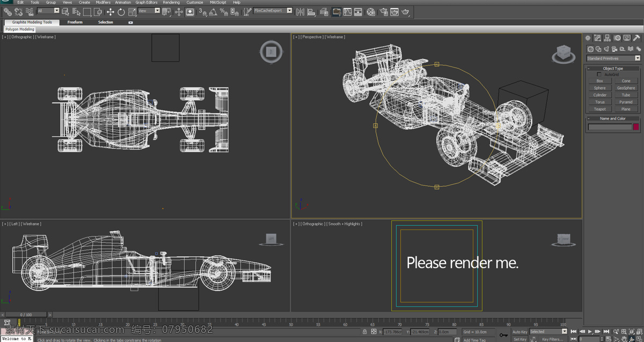
Task: Toggle the selection lock padlock
Action: (365, 332)
